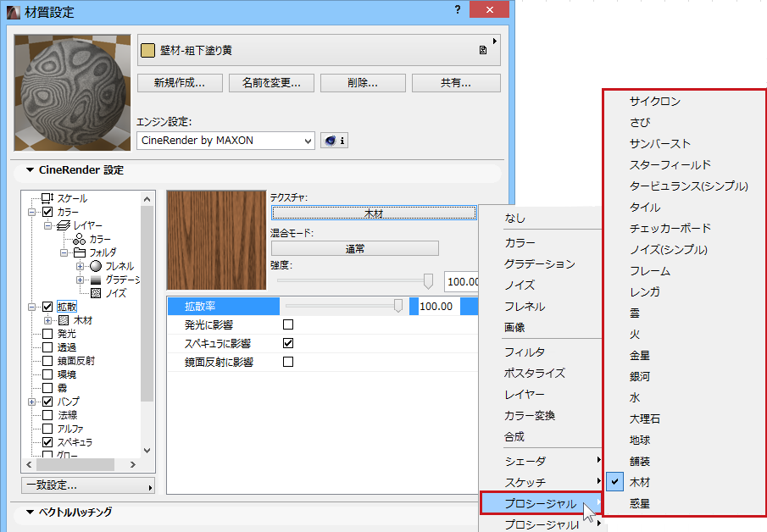Collapse the フォルダ tree node
Screen dimensions: 767x532
tap(64, 252)
